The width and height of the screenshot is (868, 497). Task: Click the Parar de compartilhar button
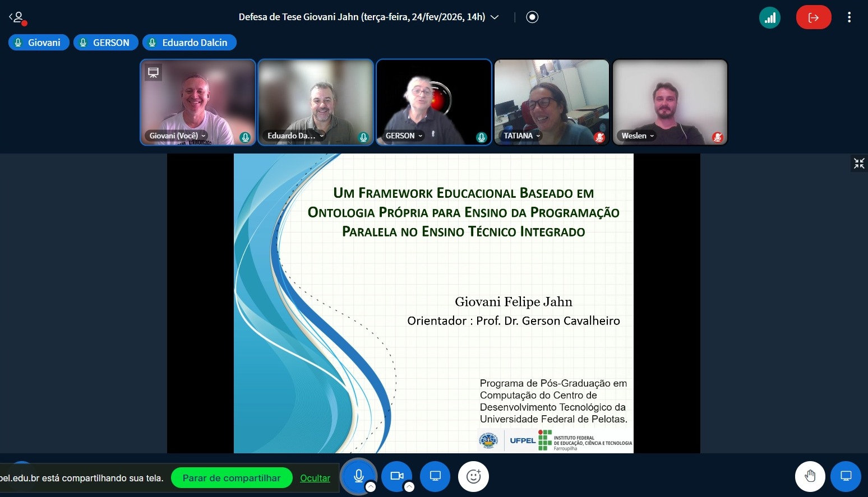pos(232,478)
